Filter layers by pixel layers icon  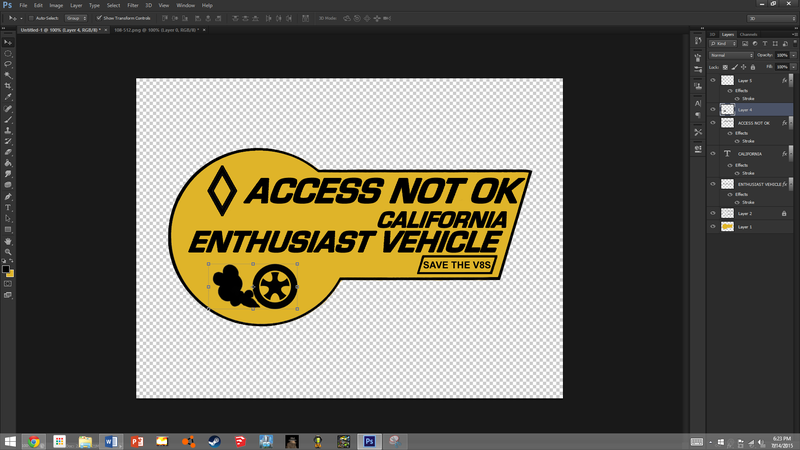pos(745,44)
